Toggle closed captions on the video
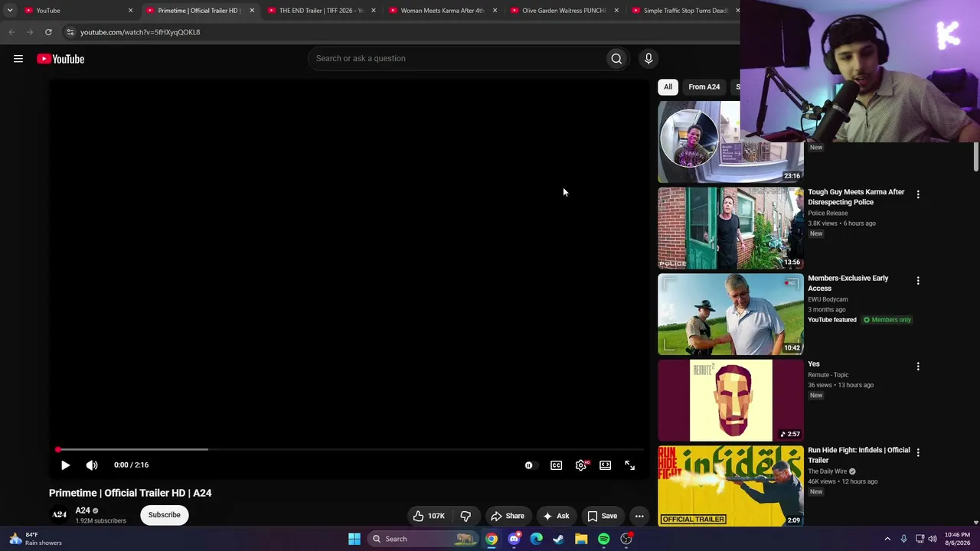Viewport: 980px width, 551px height. coord(557,465)
